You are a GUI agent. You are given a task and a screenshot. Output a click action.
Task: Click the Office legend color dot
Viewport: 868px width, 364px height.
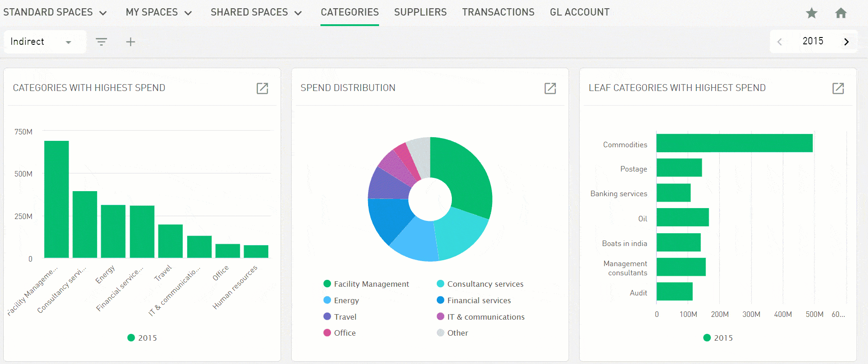(327, 333)
